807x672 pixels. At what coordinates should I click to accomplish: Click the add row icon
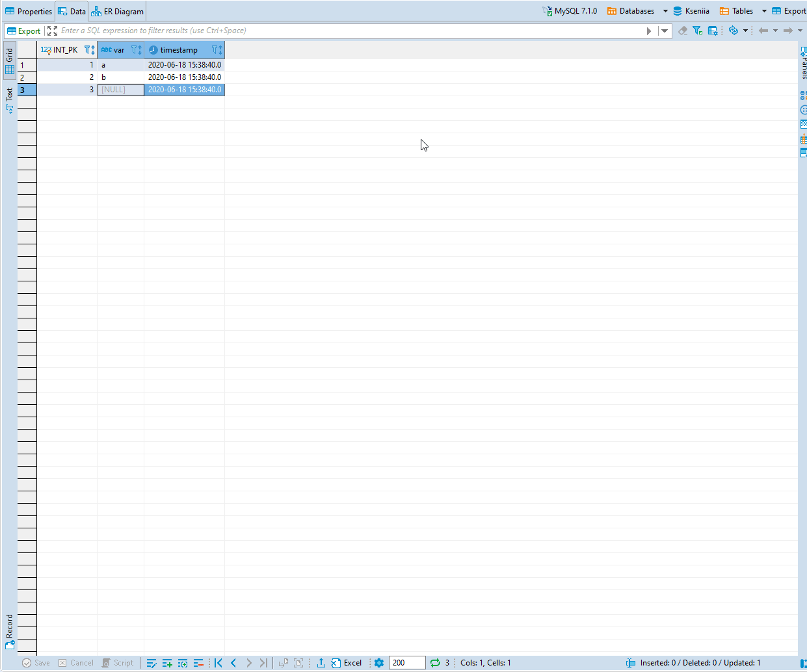pos(167,663)
